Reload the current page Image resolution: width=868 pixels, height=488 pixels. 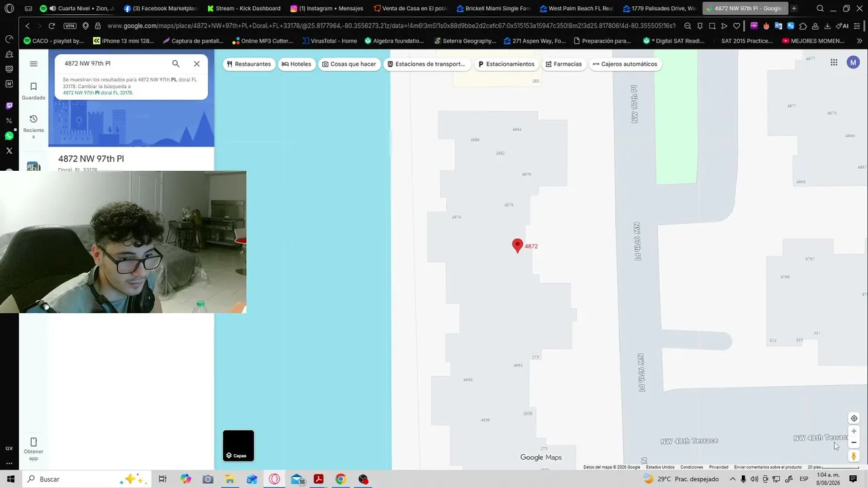click(52, 26)
